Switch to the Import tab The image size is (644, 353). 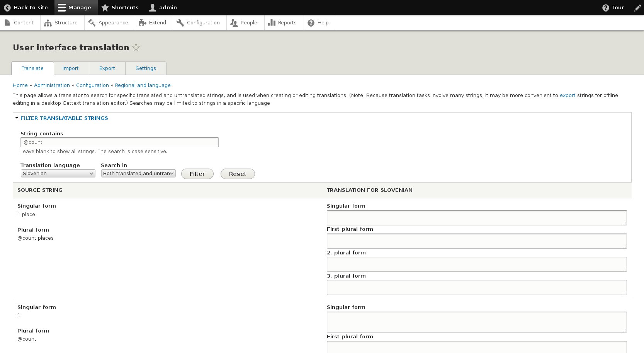(x=71, y=68)
